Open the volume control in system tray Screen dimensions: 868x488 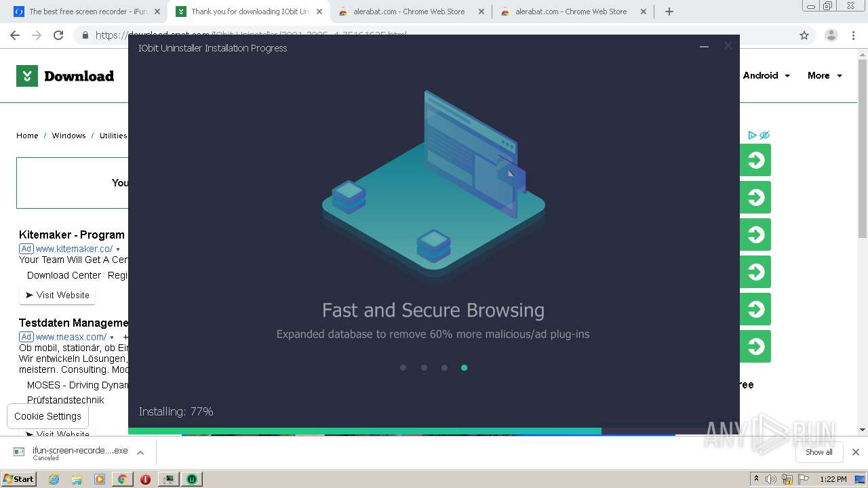pyautogui.click(x=771, y=479)
